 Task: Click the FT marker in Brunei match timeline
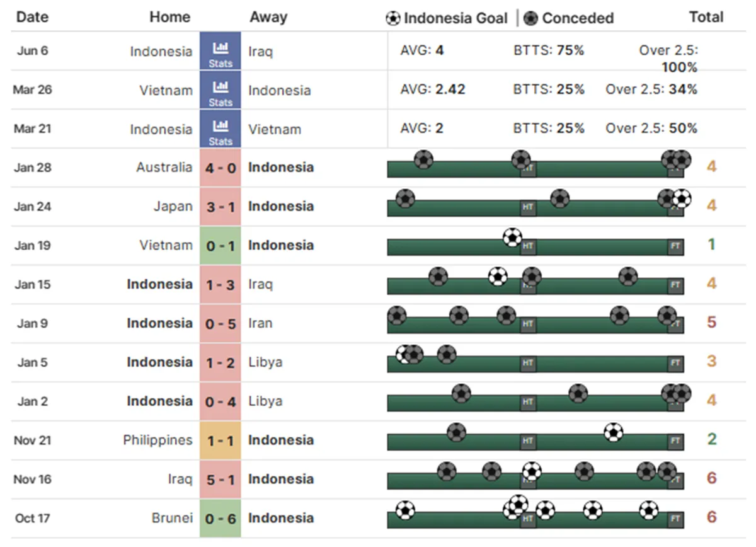pyautogui.click(x=675, y=519)
